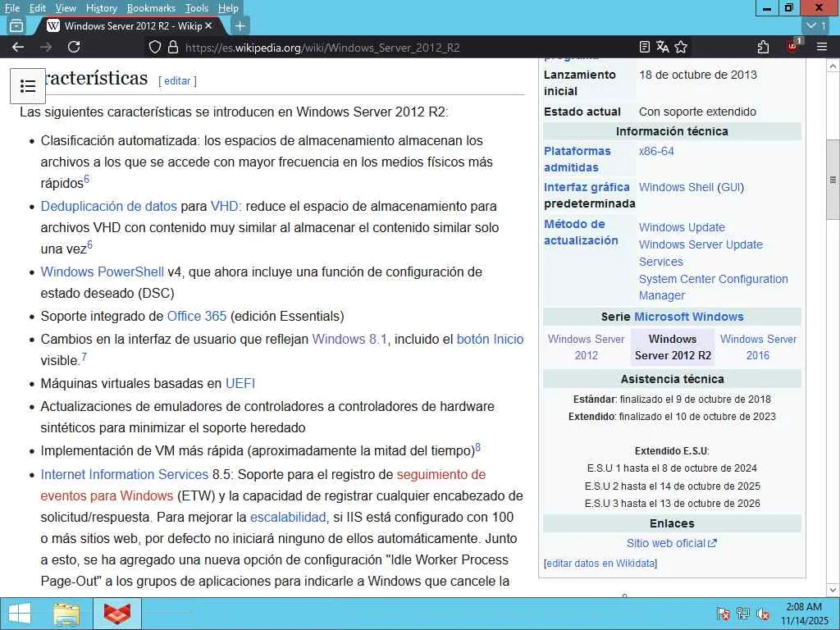
Task: Open the taskbar clock showing 2:08 AM
Action: pos(804,614)
